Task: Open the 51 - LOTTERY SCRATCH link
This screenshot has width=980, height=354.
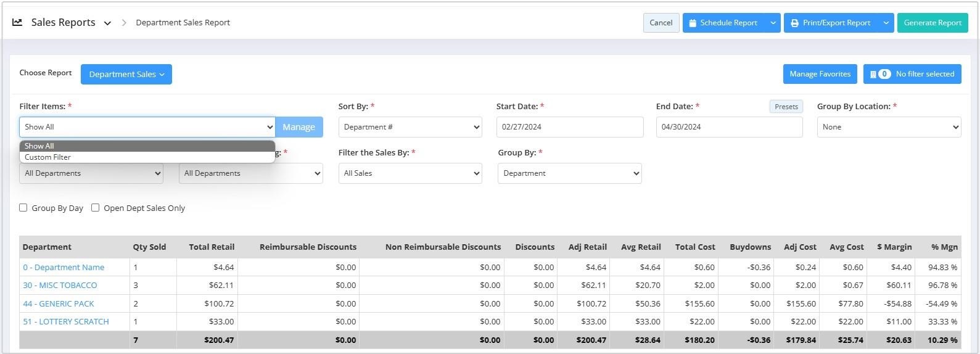Action: point(66,322)
